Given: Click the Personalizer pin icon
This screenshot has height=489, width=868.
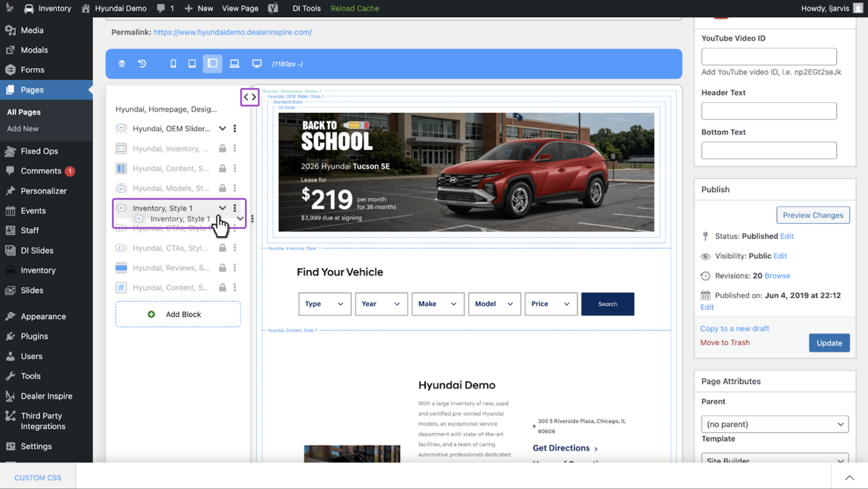Looking at the screenshot, I should pyautogui.click(x=11, y=191).
